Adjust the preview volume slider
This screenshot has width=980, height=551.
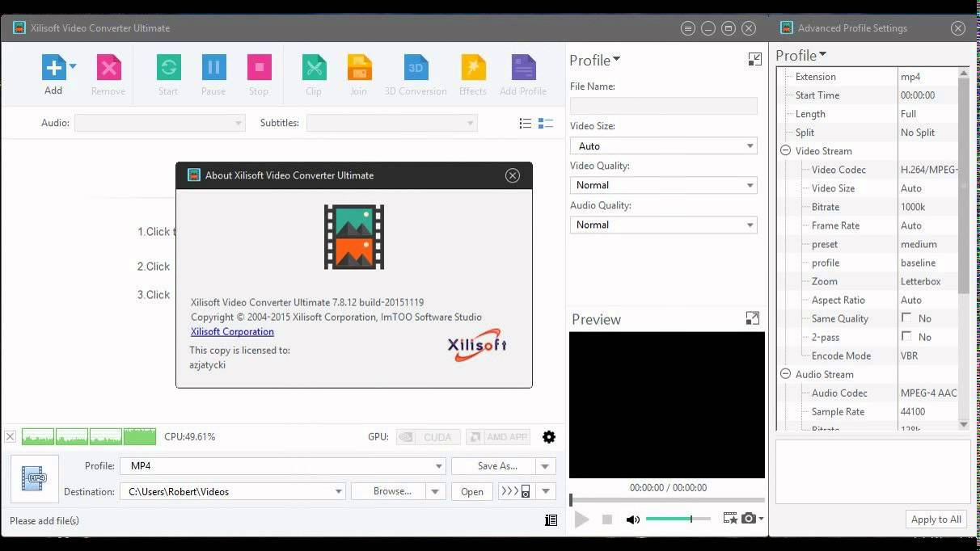678,519
